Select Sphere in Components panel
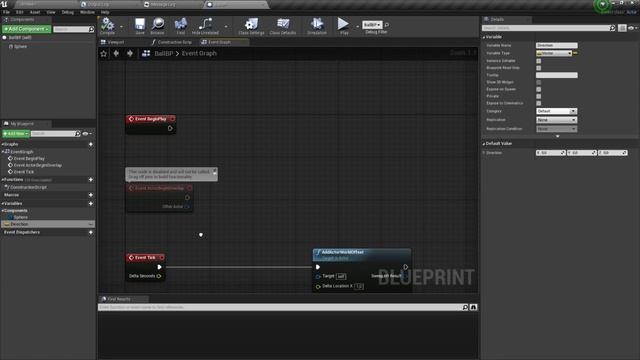This screenshot has width=640, height=360. (20, 47)
